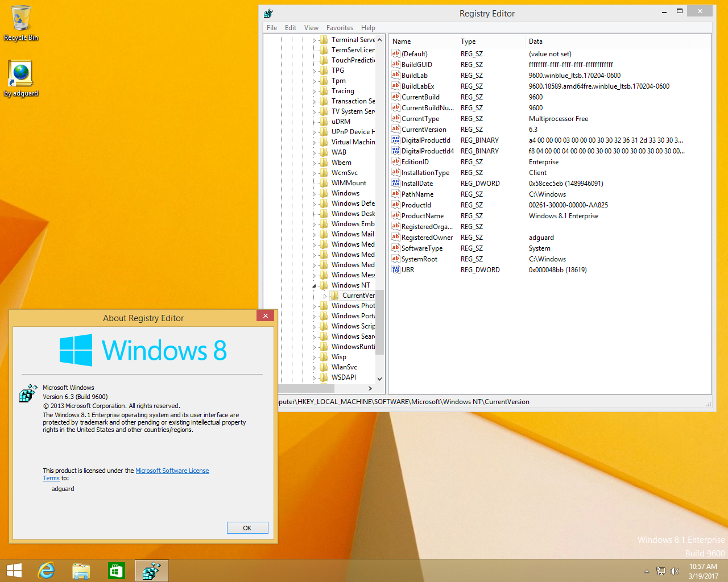Image resolution: width=728 pixels, height=582 pixels.
Task: Expand the WcmSvc tree node
Action: pos(314,173)
